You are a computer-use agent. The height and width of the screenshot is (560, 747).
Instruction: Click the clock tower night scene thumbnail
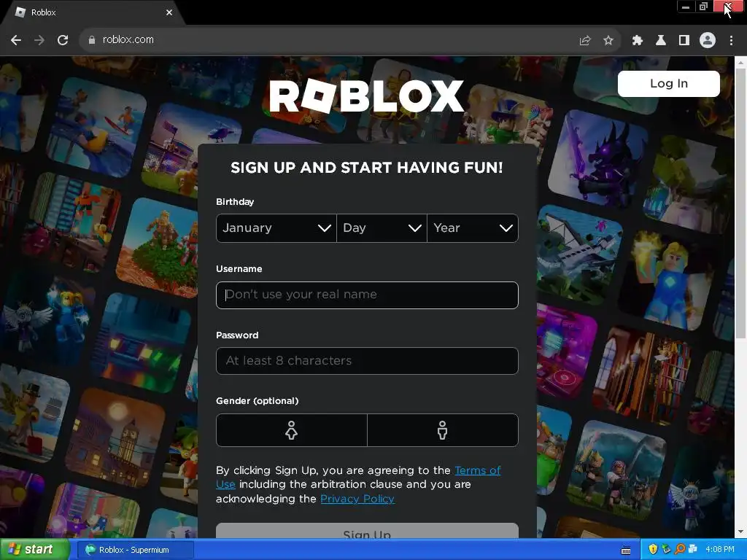115,438
